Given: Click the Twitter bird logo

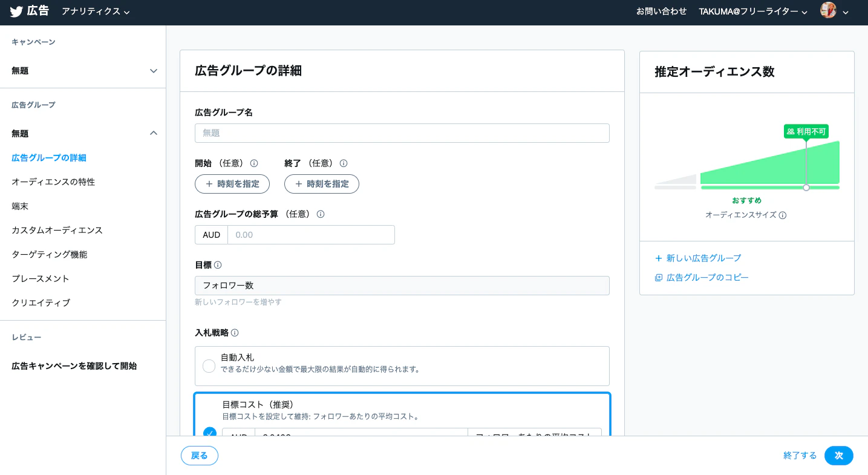Looking at the screenshot, I should tap(16, 11).
